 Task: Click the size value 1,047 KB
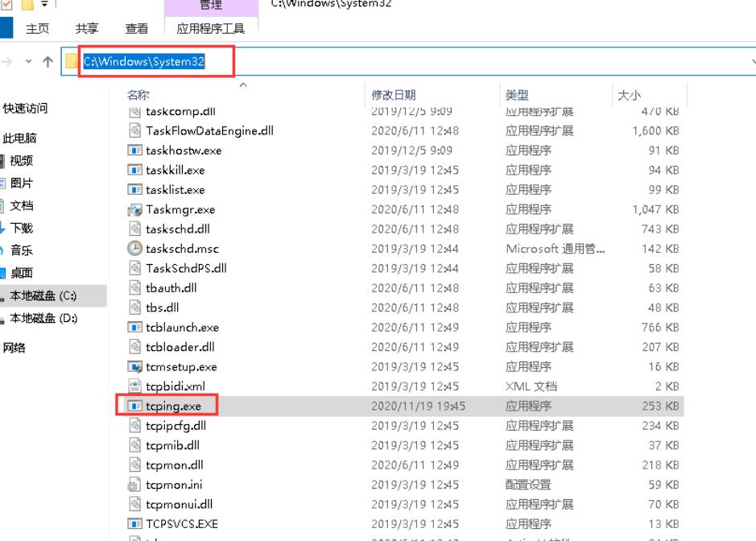click(655, 210)
